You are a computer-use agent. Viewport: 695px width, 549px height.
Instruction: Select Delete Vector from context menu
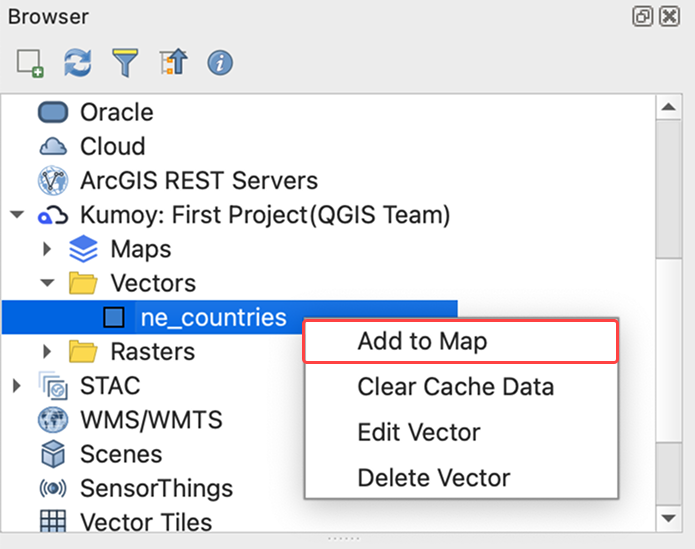(461, 478)
